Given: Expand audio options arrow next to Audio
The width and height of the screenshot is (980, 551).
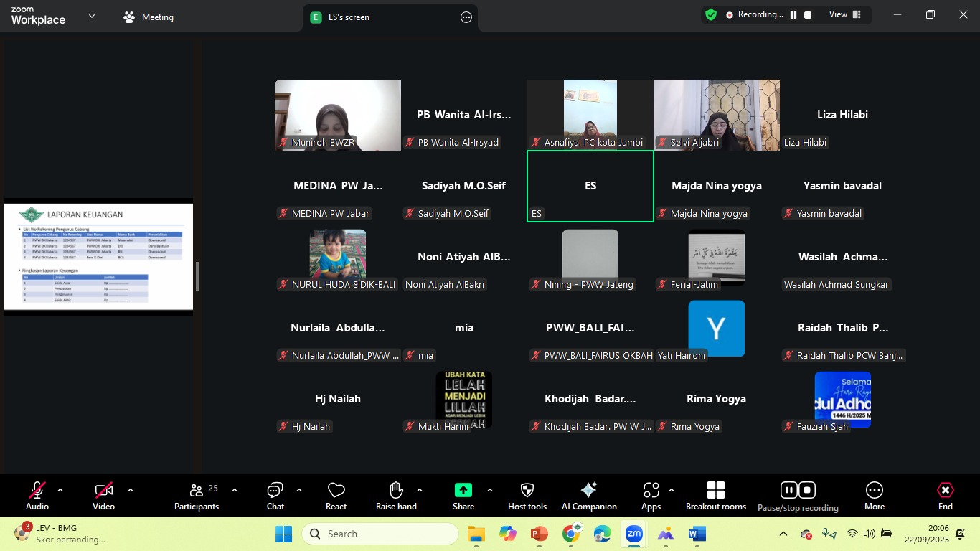Looking at the screenshot, I should [x=60, y=491].
